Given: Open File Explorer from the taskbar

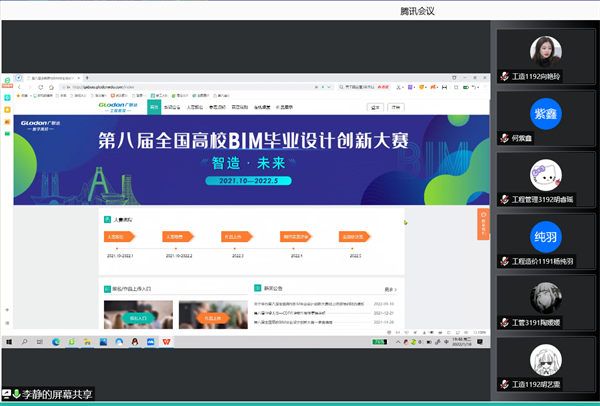Looking at the screenshot, I should pyautogui.click(x=87, y=342).
